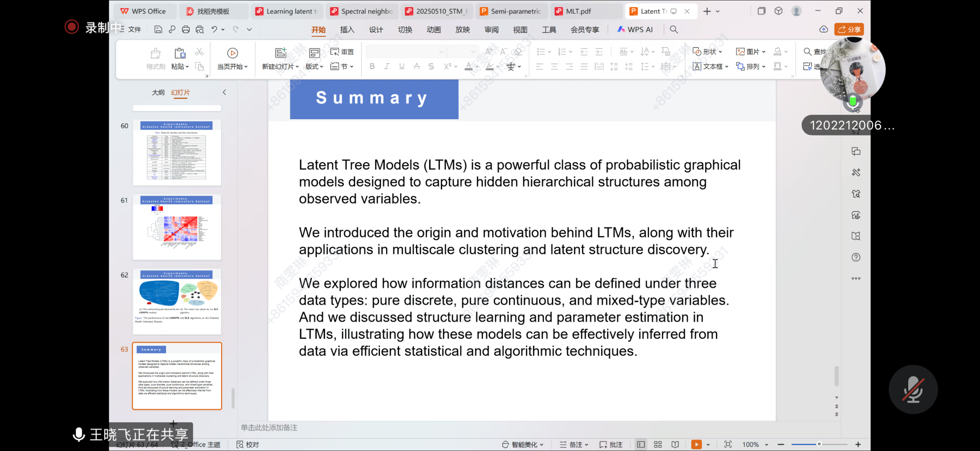Unmute the microphone button

[913, 390]
